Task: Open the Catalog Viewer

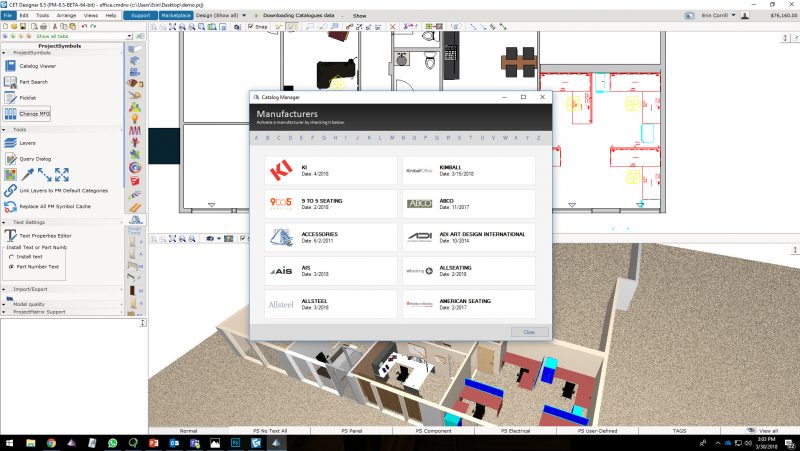Action: pos(31,66)
